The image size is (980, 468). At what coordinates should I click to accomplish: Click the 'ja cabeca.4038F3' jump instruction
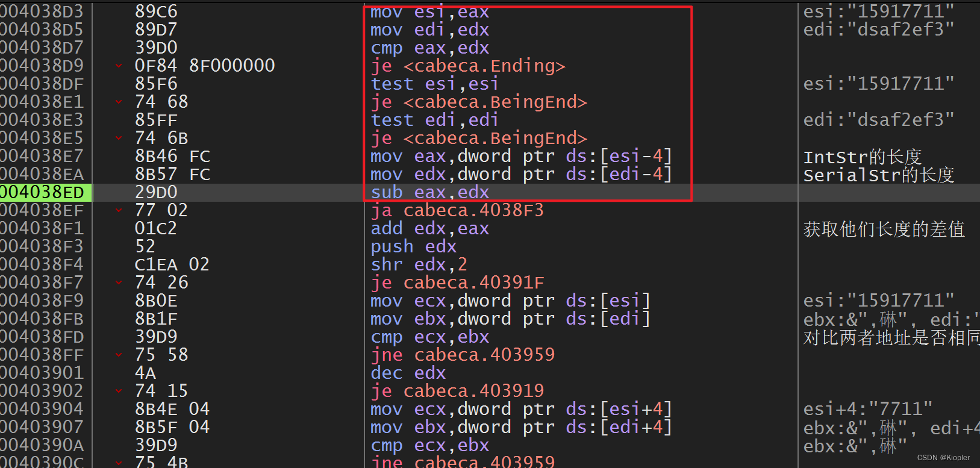pyautogui.click(x=457, y=210)
